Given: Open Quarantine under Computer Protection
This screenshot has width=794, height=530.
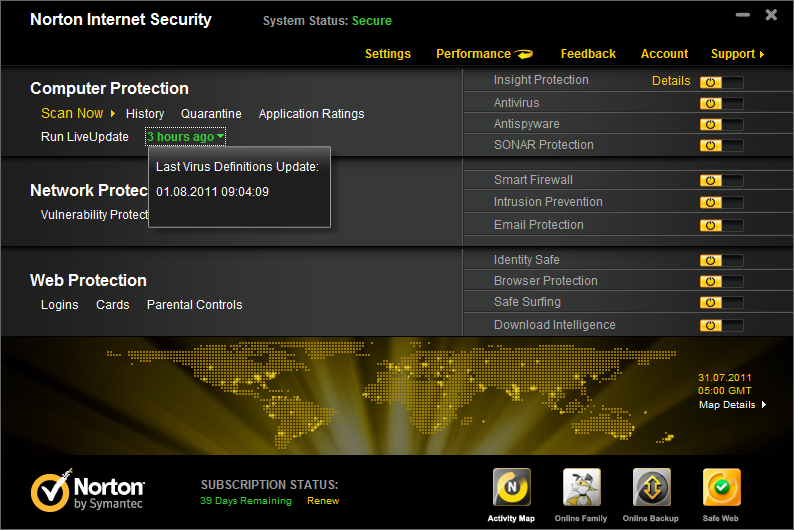Looking at the screenshot, I should click(211, 114).
